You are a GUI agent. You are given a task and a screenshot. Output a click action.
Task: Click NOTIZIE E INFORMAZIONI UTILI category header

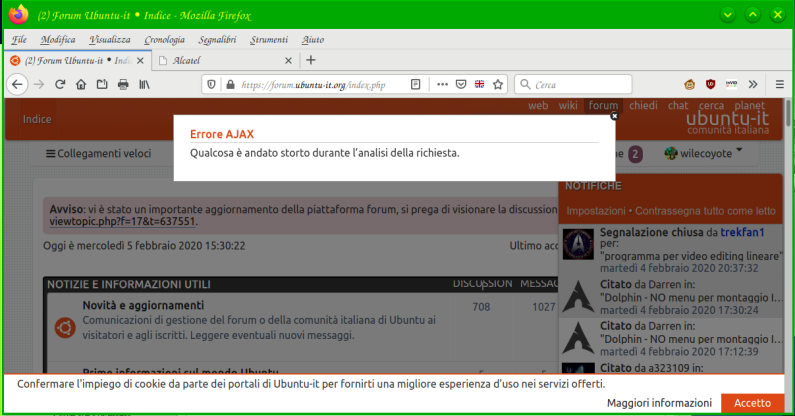coord(129,284)
